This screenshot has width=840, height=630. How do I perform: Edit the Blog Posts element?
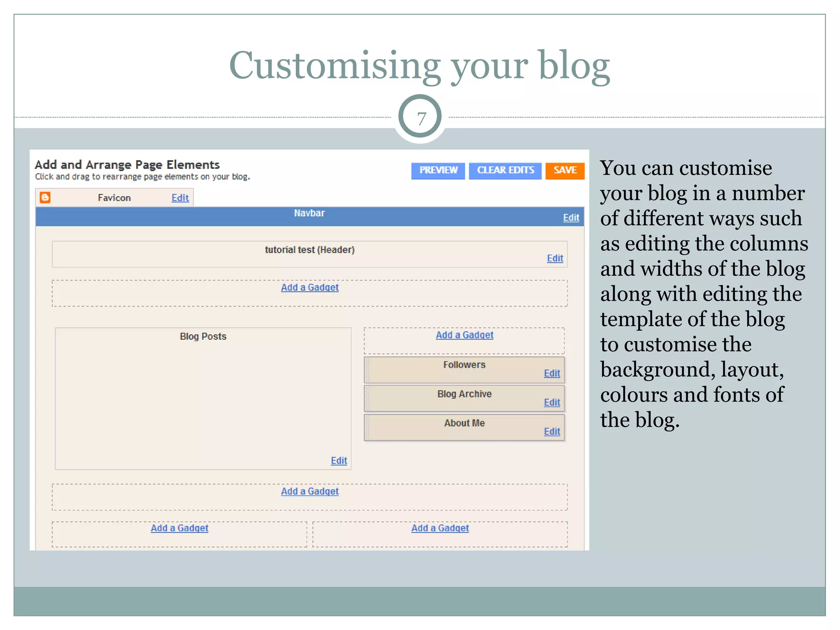[x=339, y=461]
